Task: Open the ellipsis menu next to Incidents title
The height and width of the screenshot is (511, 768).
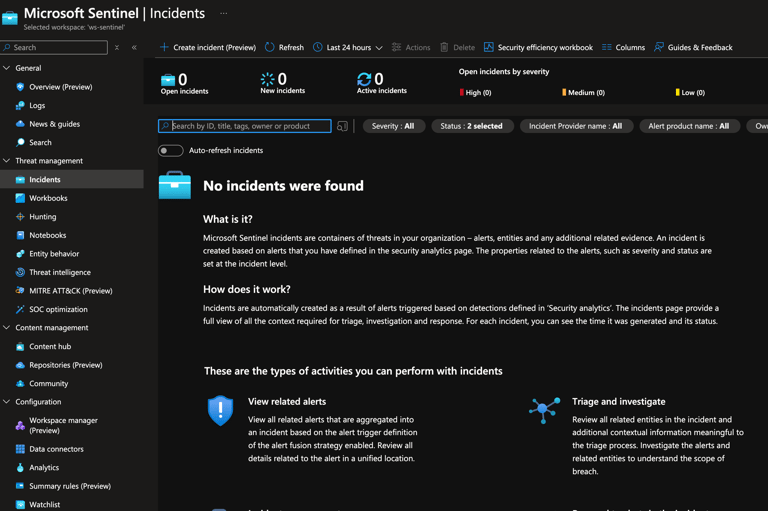Action: click(223, 13)
